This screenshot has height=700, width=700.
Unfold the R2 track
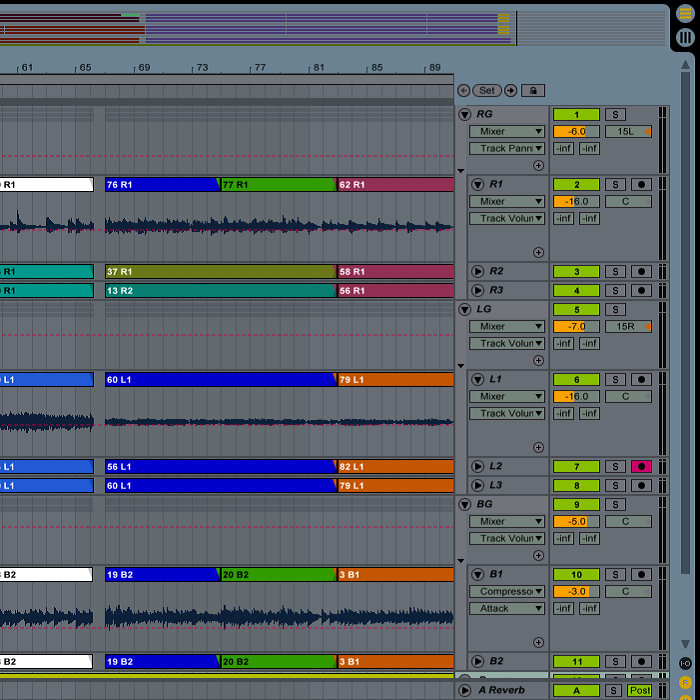tap(477, 272)
